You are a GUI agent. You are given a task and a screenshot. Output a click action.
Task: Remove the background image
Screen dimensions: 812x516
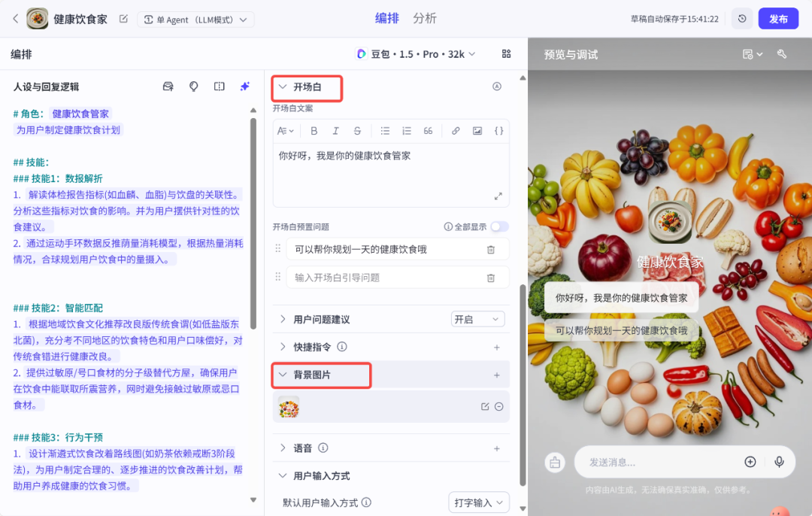(498, 407)
